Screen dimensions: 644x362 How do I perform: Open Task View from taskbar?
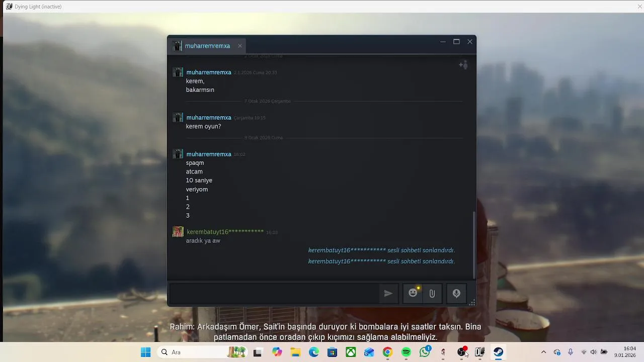pos(257,352)
